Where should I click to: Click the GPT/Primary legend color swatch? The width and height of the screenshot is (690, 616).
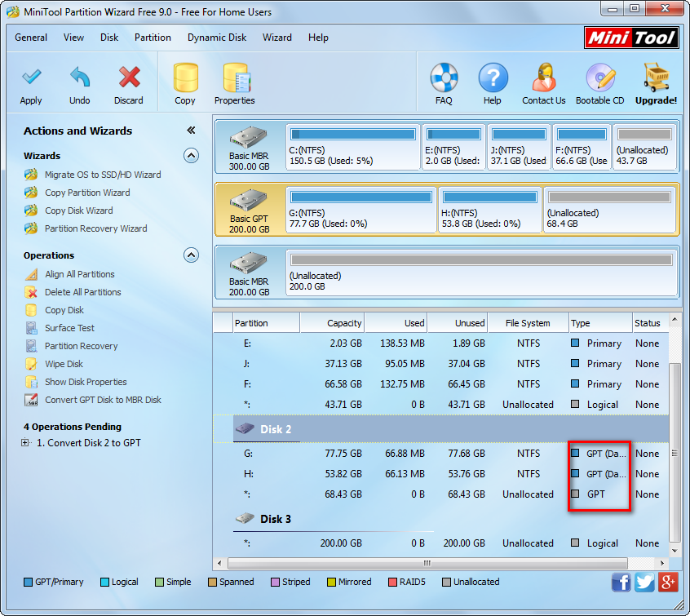click(29, 583)
